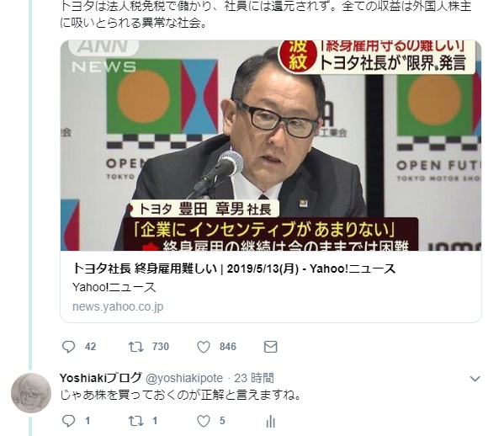Visit the @yoshiakipote handle profile
The image size is (504, 436).
click(x=184, y=378)
